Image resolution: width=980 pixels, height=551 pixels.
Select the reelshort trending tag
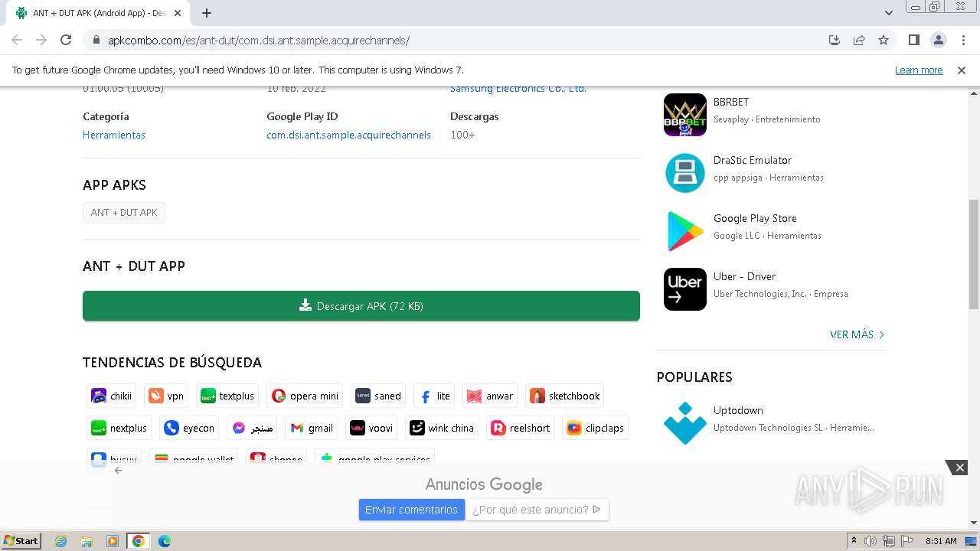pos(521,428)
